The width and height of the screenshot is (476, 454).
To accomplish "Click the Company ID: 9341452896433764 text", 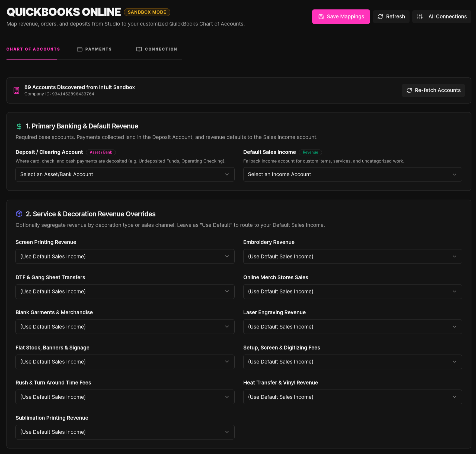I will pos(59,94).
